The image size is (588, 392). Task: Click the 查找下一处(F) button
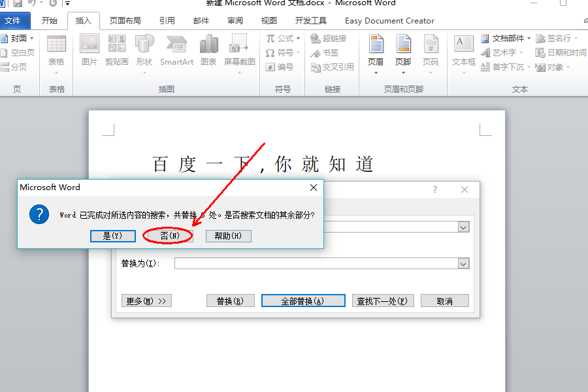point(382,301)
